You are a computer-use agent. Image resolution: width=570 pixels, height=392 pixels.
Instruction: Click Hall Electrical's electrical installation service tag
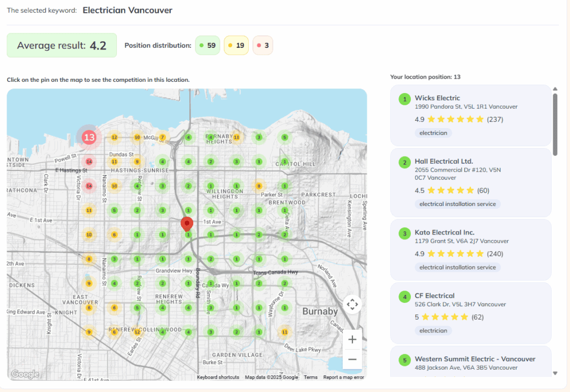coord(458,204)
